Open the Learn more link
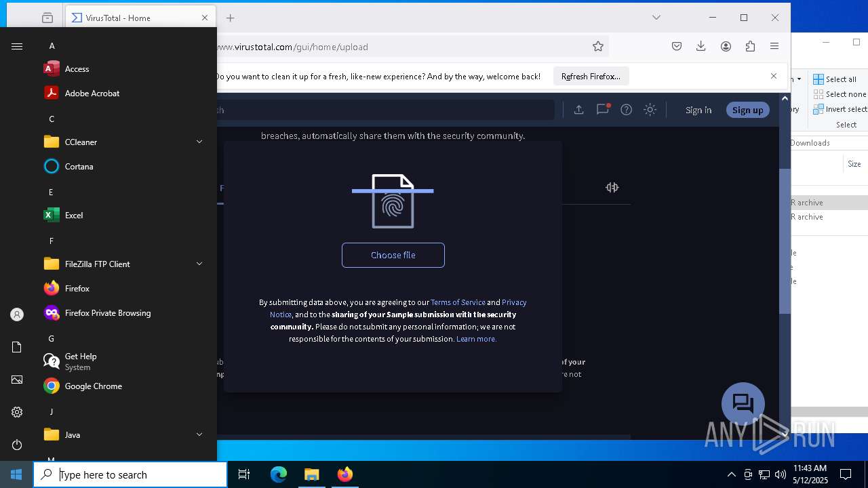This screenshot has height=488, width=868. (x=476, y=339)
